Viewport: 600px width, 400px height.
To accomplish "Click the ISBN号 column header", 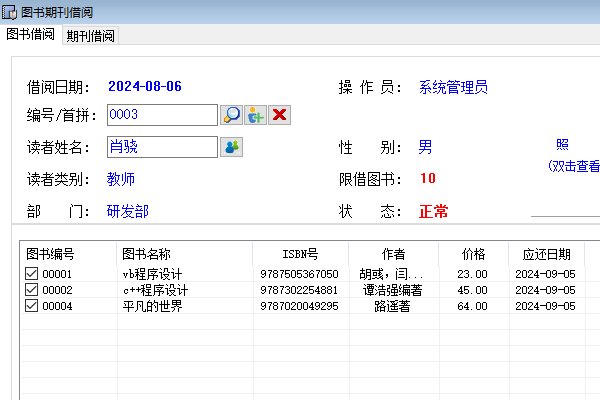I will 300,254.
